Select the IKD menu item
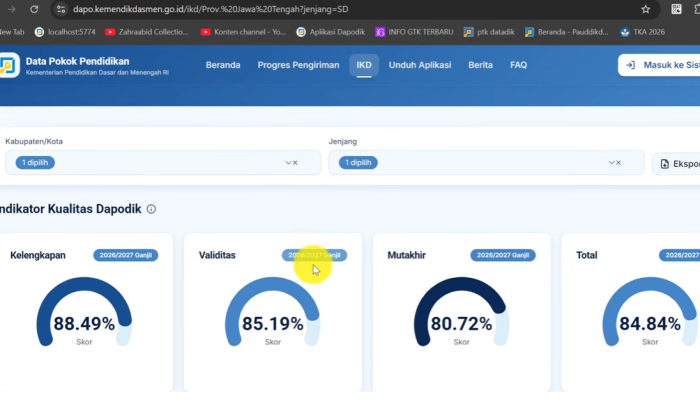Screen dimensions: 700x400 coord(364,65)
